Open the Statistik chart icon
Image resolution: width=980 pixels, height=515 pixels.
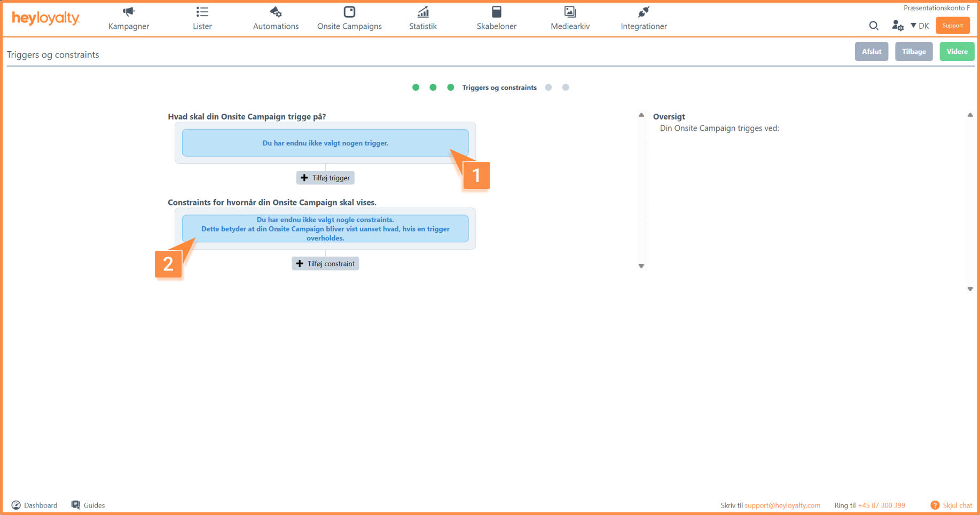[423, 12]
